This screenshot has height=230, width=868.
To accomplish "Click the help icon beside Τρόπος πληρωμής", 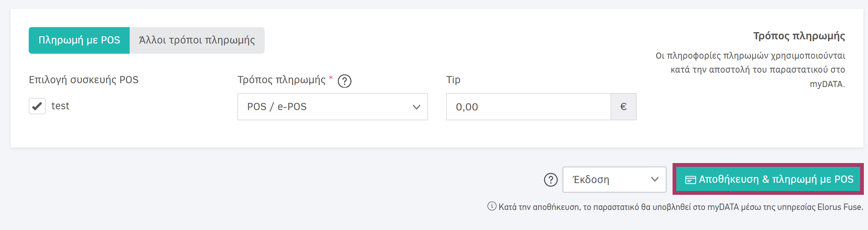I will pos(345,80).
